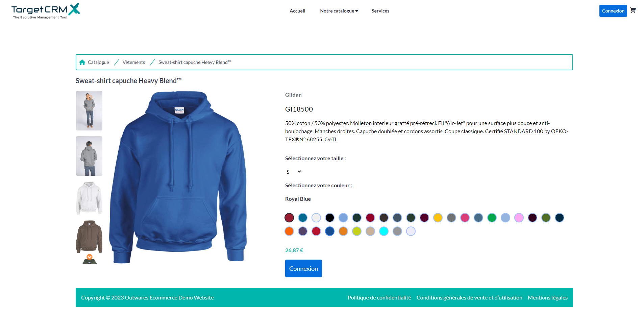Pick the black color swatch

(x=330, y=218)
